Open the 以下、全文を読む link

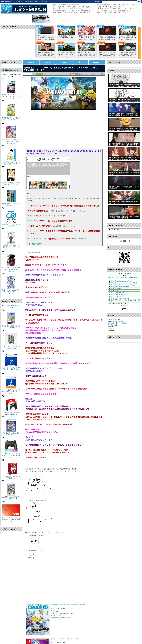(x=34, y=244)
